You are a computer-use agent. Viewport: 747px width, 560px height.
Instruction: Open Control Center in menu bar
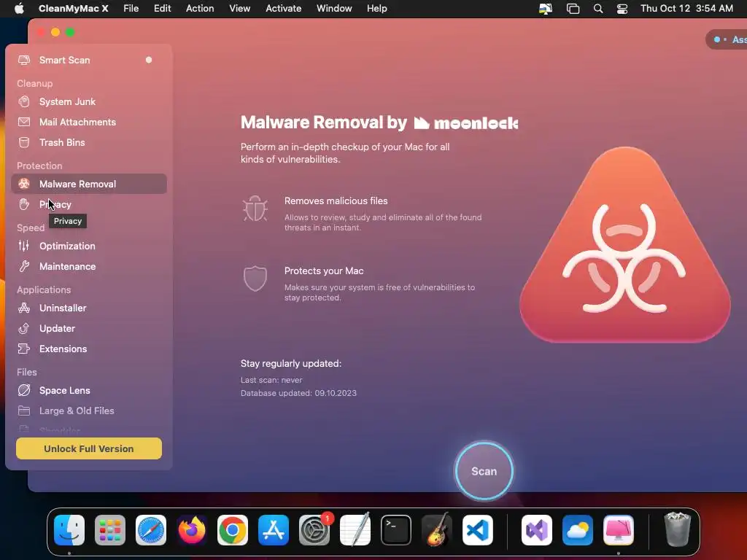622,9
